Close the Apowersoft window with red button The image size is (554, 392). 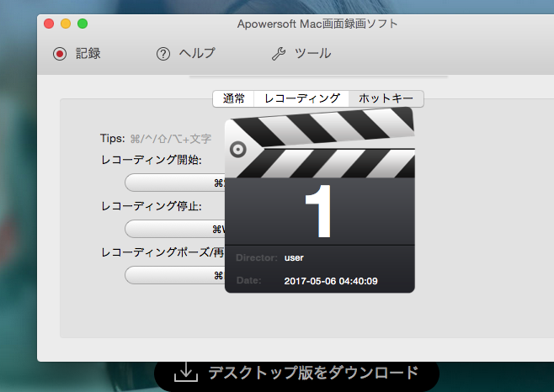click(x=49, y=24)
